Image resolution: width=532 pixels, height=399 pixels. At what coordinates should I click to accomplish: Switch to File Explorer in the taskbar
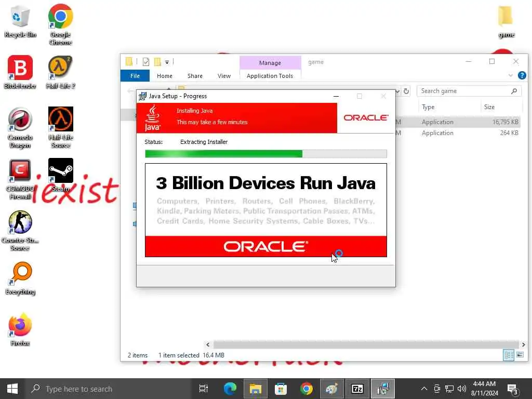[256, 389]
